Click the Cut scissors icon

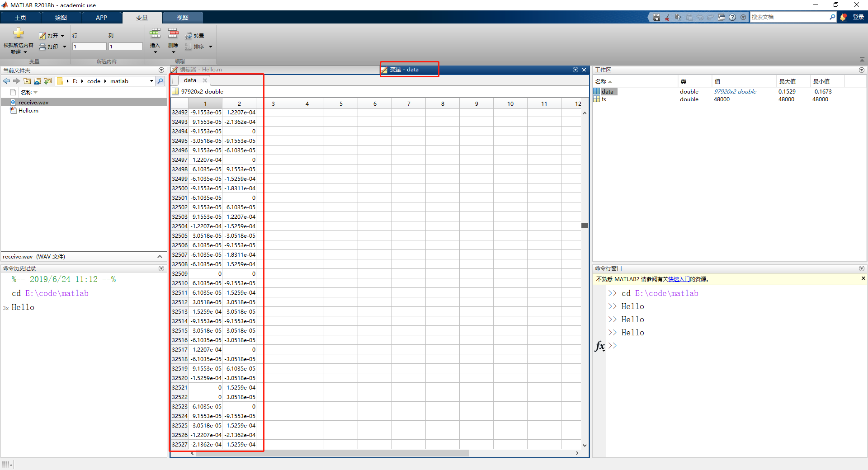pyautogui.click(x=667, y=17)
